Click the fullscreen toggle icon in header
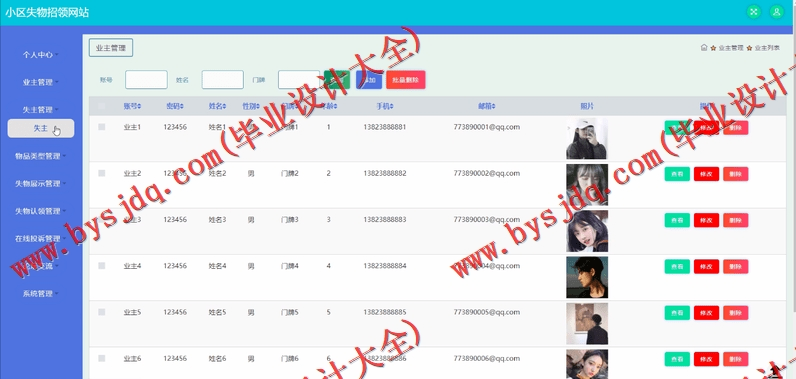The height and width of the screenshot is (379, 796). tap(754, 12)
